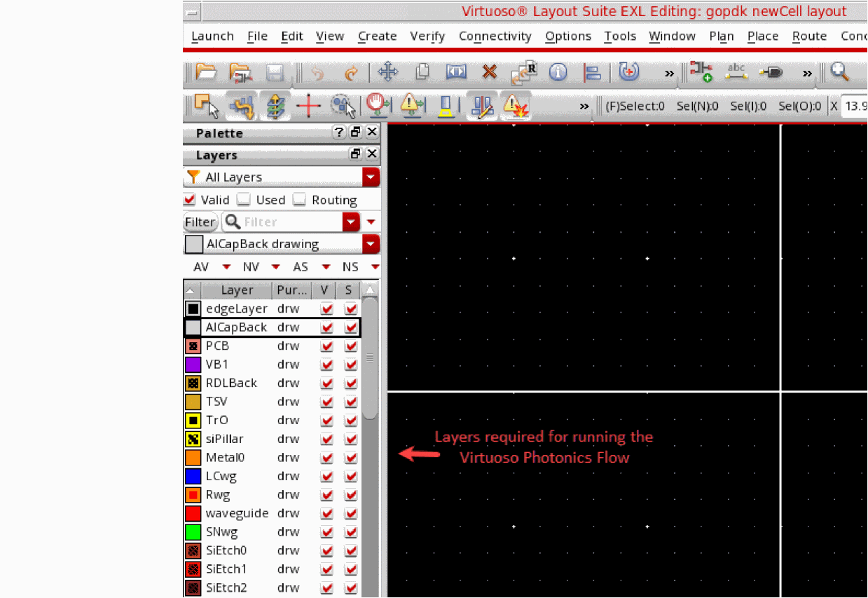
Task: Open the Route menu
Action: (809, 36)
